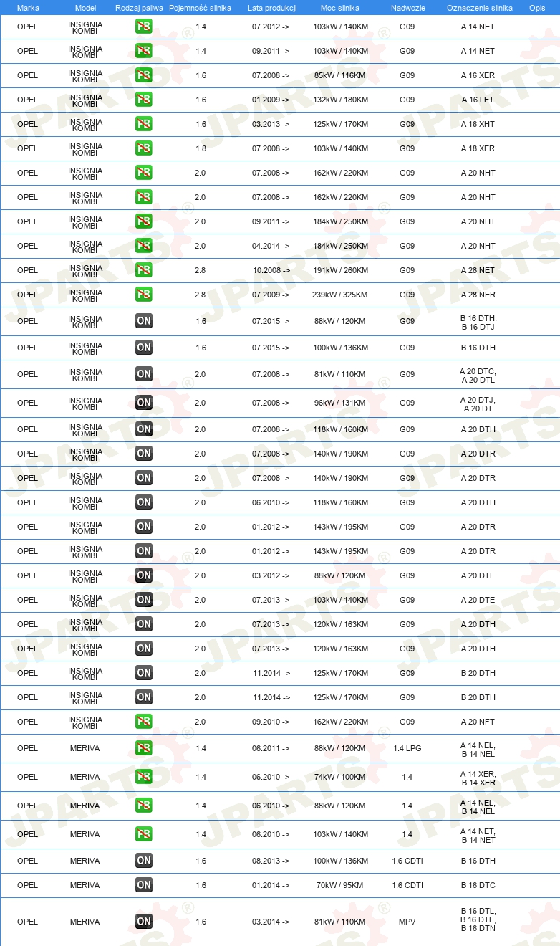Select the 03.2012 -> production date
560x946 pixels.
click(x=271, y=575)
